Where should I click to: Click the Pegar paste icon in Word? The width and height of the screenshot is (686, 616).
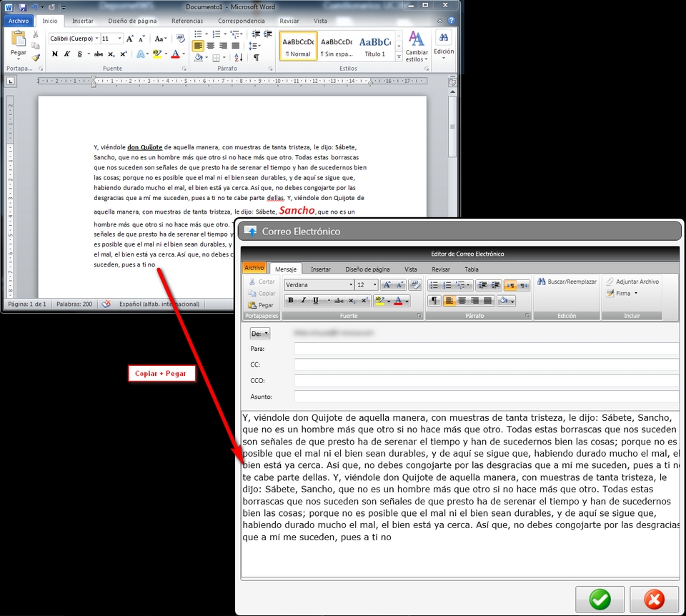(x=19, y=39)
